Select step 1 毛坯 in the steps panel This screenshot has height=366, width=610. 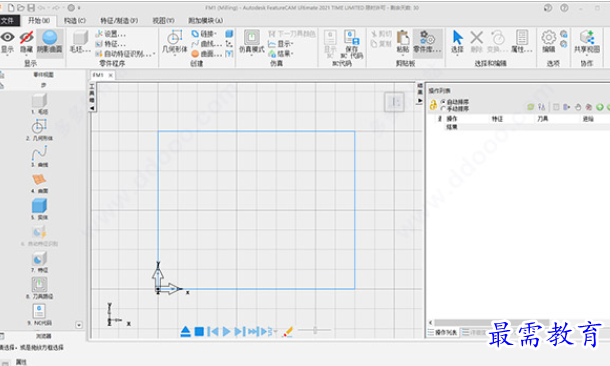(39, 103)
